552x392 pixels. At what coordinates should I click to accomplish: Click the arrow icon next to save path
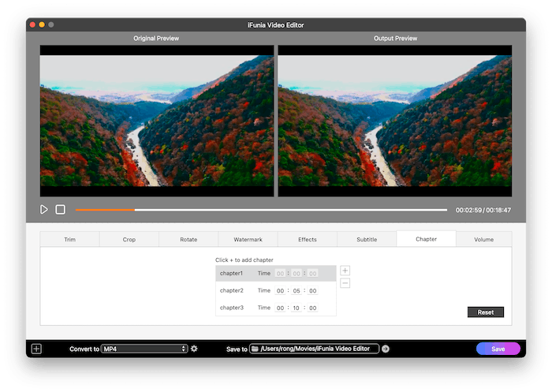(386, 349)
